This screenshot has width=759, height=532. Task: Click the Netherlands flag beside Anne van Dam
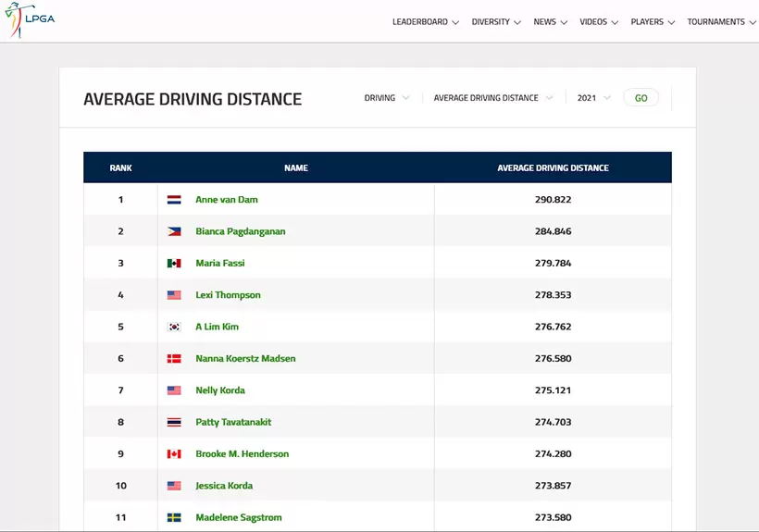point(174,200)
